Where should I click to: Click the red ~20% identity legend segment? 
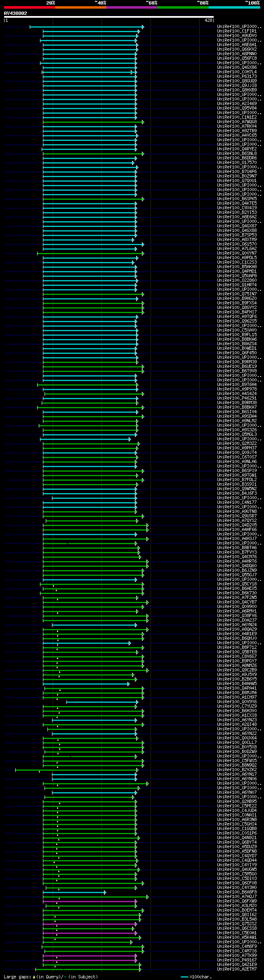[29, 7]
